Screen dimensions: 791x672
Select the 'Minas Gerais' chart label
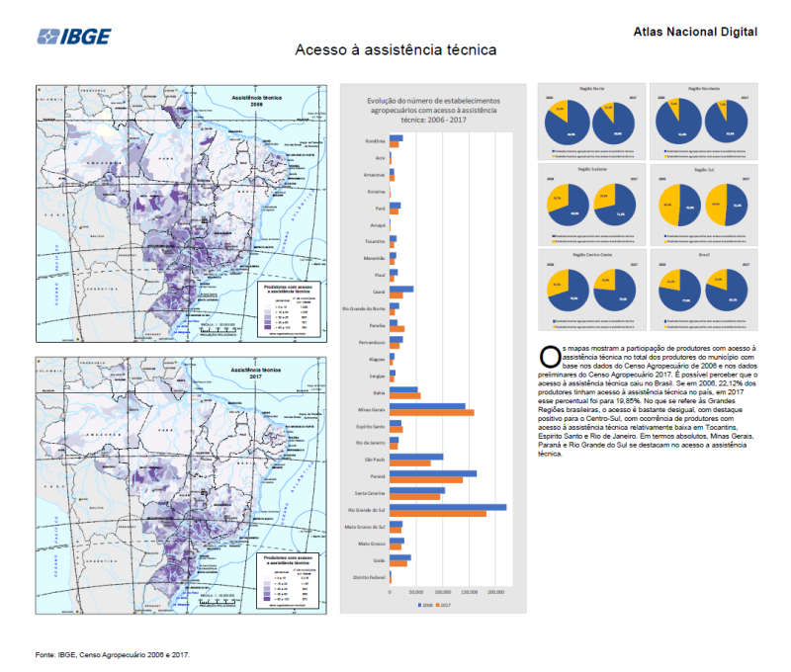click(x=372, y=410)
